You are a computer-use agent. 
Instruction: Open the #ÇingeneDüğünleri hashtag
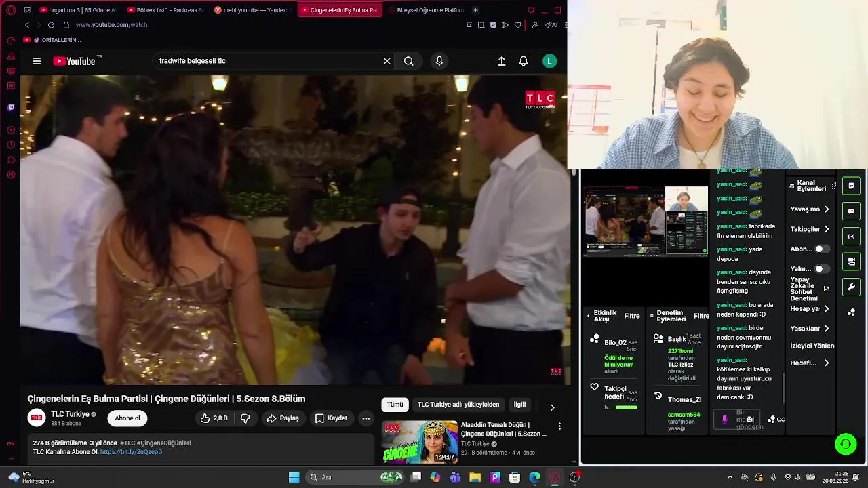[x=165, y=443]
